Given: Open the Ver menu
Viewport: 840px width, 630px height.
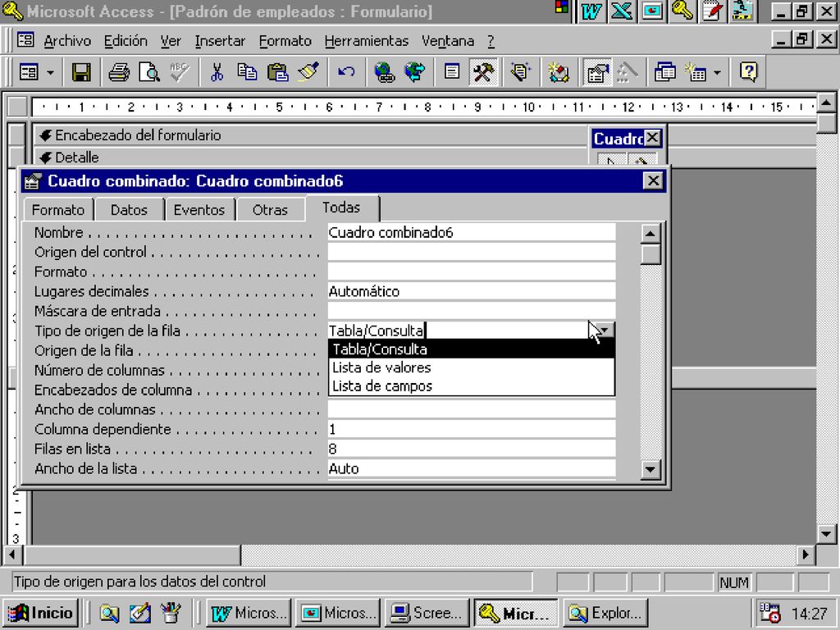Looking at the screenshot, I should [x=171, y=41].
